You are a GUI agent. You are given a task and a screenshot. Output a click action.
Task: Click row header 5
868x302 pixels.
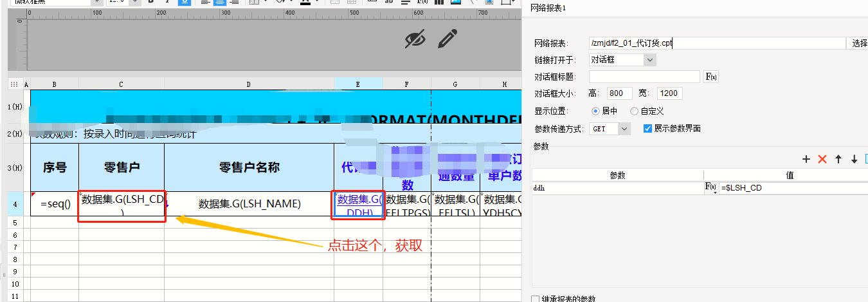click(15, 222)
